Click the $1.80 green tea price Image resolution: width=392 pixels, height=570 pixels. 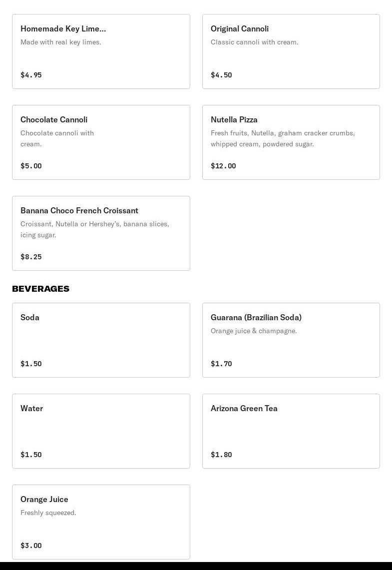[x=221, y=455]
